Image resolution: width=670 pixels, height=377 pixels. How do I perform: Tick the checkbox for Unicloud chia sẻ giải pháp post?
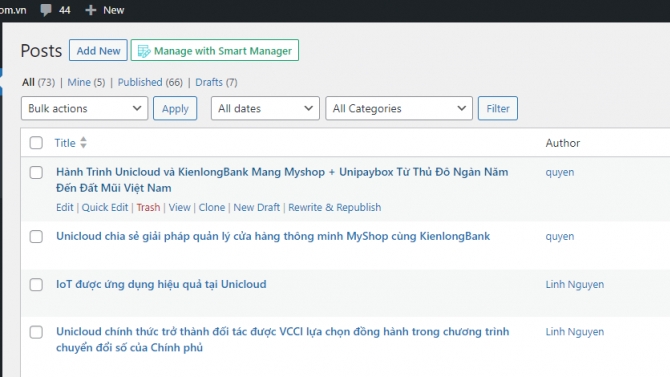[x=36, y=236]
